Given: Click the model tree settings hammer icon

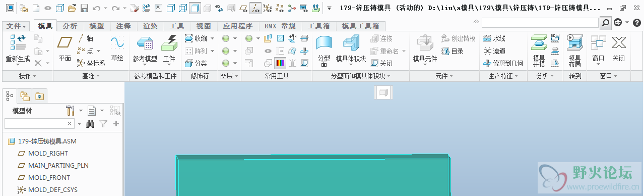Looking at the screenshot, I should [70, 111].
